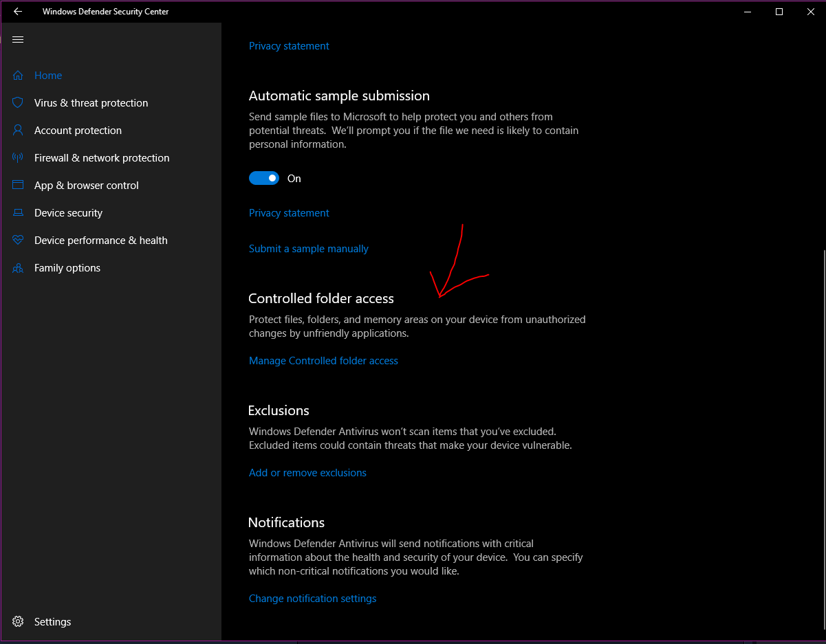
Task: Click Submit a sample manually link
Action: point(309,249)
